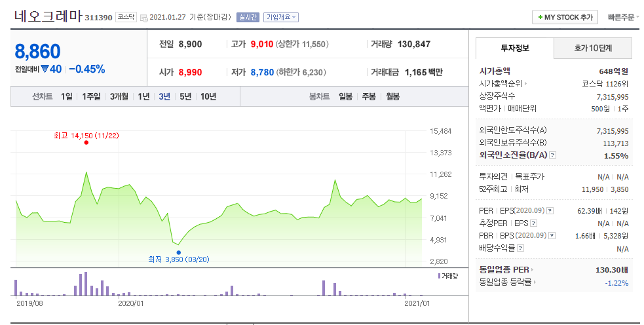
Task: Click the 외국인보유주식수 value 113,713
Action: pyautogui.click(x=616, y=143)
